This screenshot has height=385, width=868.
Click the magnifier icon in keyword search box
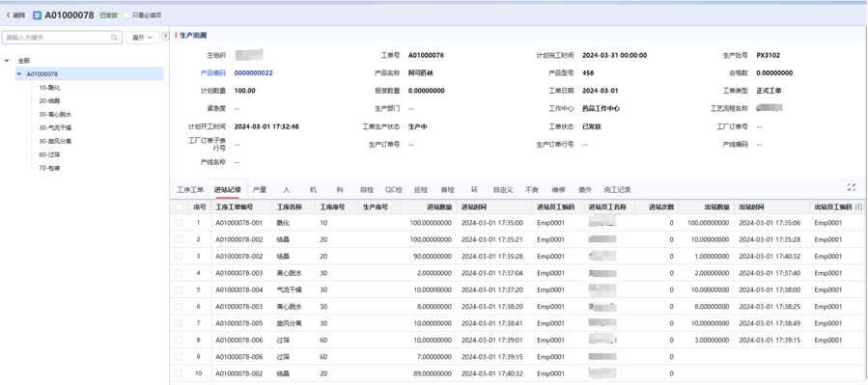(114, 38)
